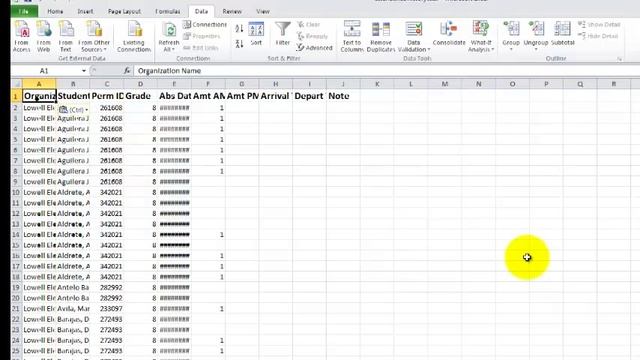Switch to the Review tab
640x360 pixels.
click(232, 11)
